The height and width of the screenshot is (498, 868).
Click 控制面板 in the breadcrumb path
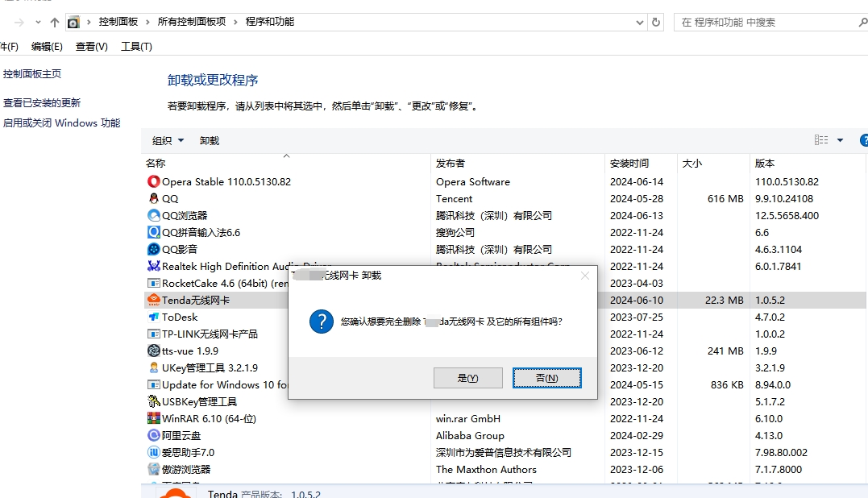coord(118,22)
